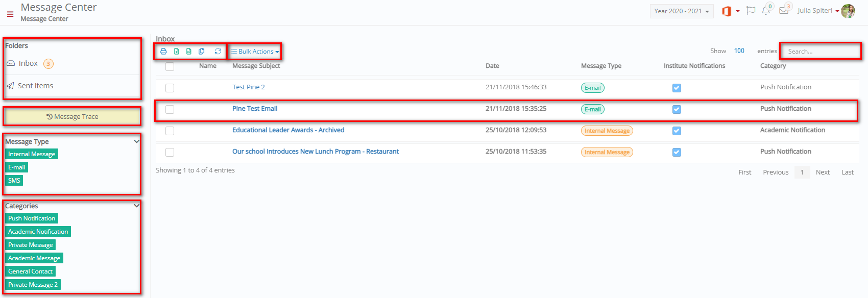
Task: Refresh the inbox with the reload icon
Action: 218,52
